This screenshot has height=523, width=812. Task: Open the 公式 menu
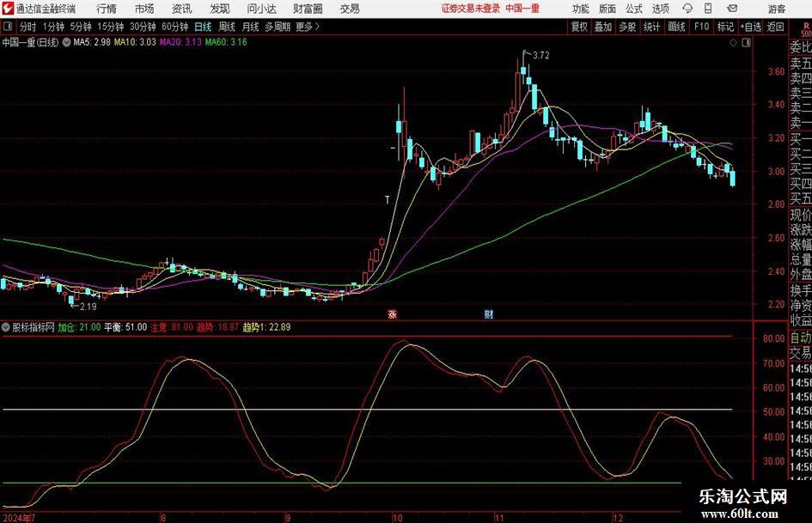634,9
